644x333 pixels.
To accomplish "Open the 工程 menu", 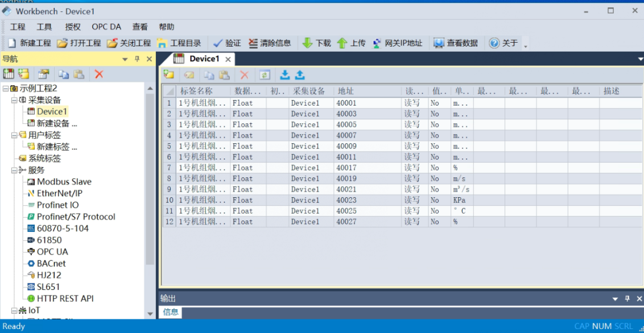I will pos(18,27).
